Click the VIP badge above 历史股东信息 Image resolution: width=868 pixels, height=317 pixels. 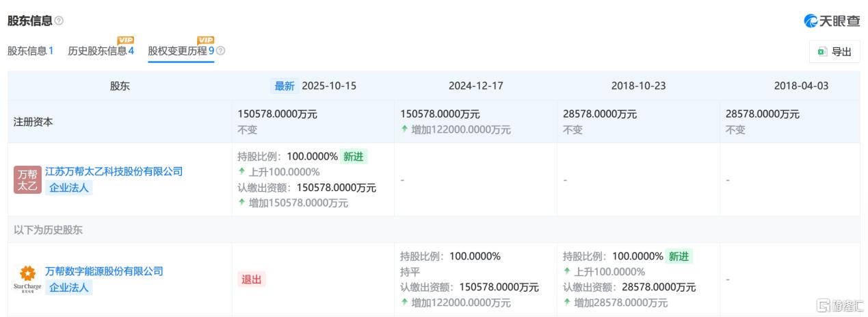coord(126,40)
